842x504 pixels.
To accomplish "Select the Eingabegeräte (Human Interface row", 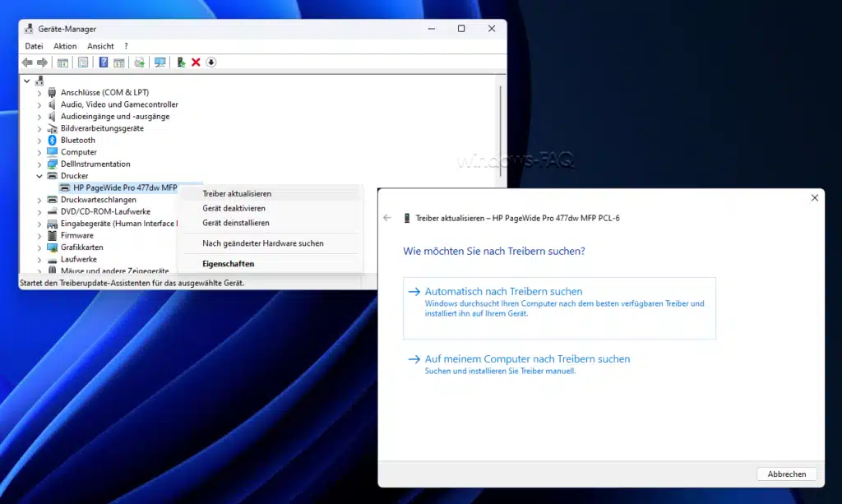I will [x=118, y=224].
